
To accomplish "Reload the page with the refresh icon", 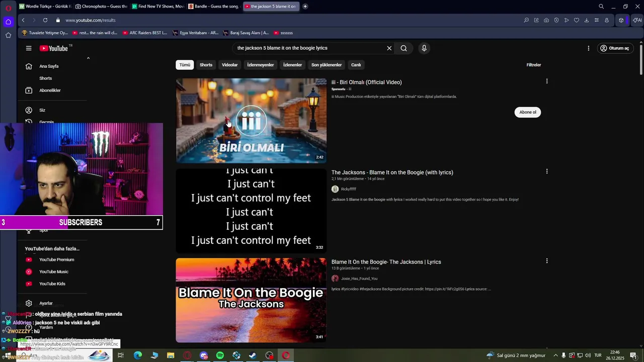I will coord(45,20).
